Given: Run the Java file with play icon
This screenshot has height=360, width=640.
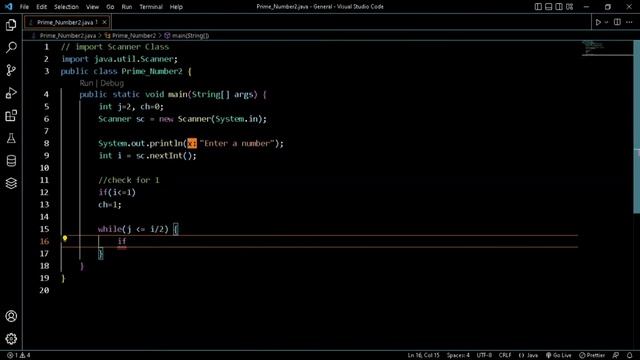Looking at the screenshot, I should 598,22.
